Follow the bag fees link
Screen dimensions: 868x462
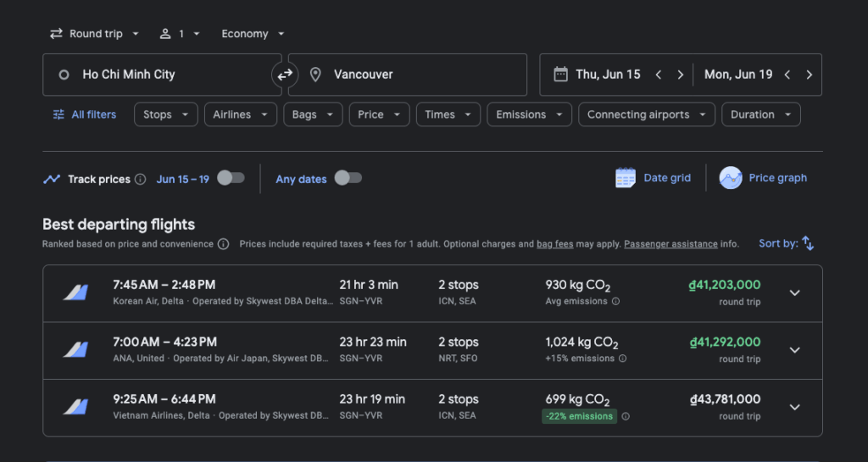click(554, 244)
